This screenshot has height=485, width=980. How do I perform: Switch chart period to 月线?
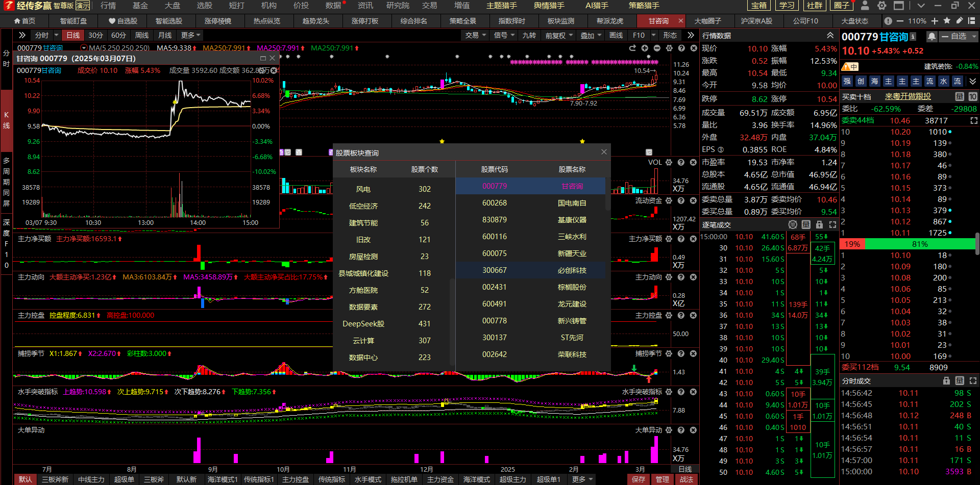[164, 35]
